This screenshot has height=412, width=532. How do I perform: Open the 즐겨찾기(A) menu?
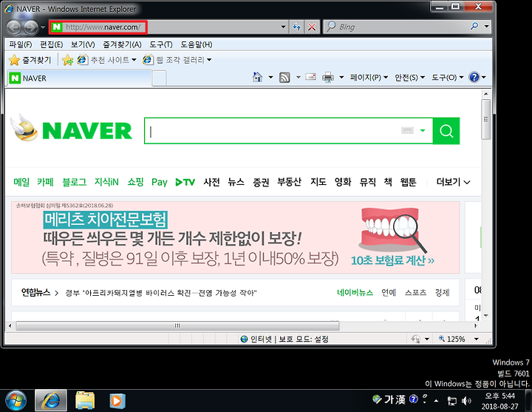pyautogui.click(x=122, y=44)
